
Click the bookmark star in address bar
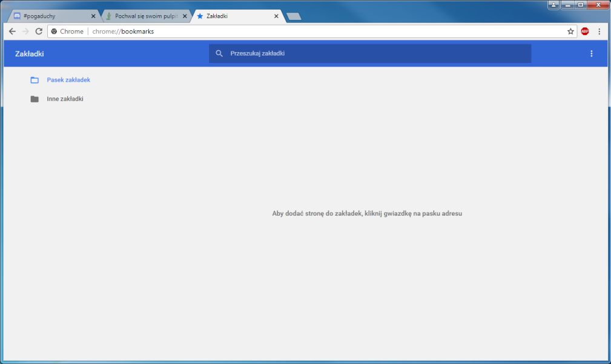tap(570, 31)
